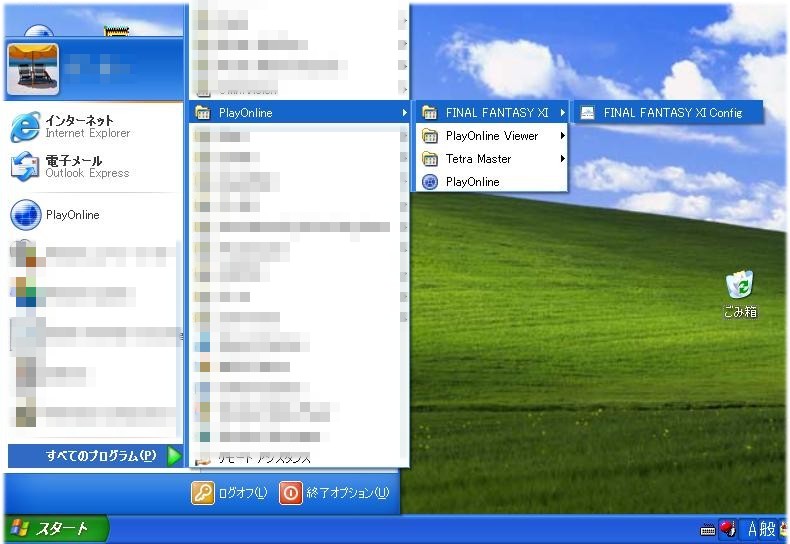Select PlayOnline Viewer menu entry
The image size is (790, 544).
click(491, 136)
